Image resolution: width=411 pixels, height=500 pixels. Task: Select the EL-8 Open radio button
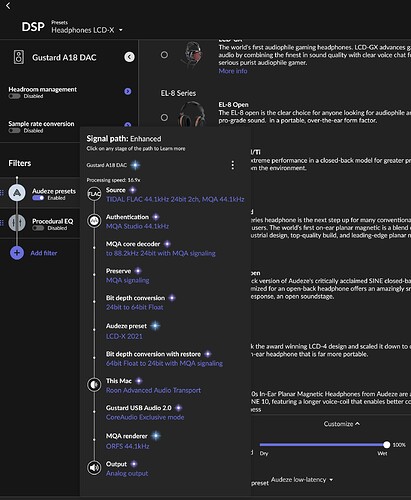click(164, 117)
